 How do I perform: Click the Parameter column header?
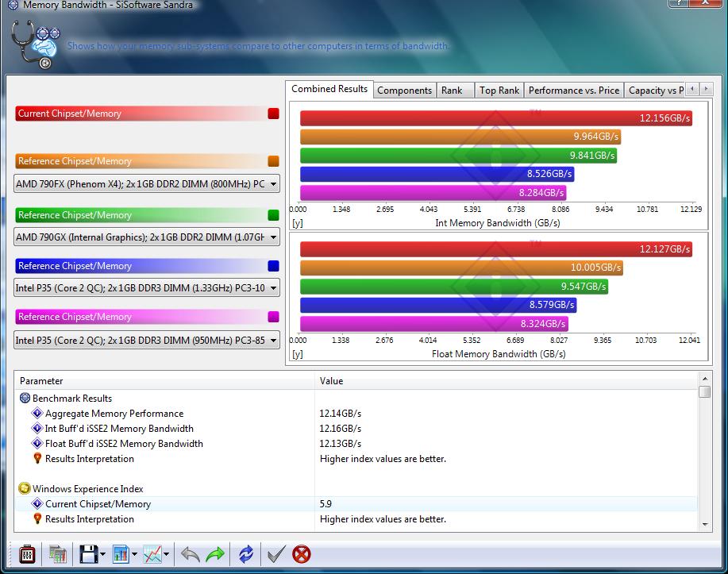pyautogui.click(x=165, y=381)
